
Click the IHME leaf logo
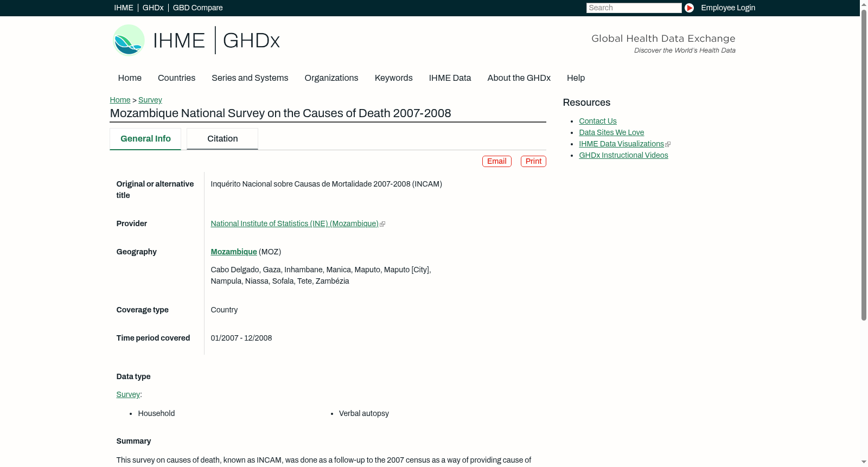pos(129,40)
